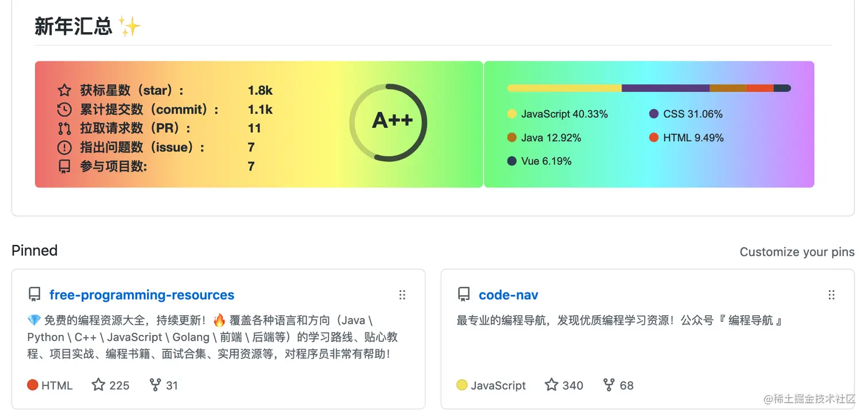
Task: Click the repo book icon next to code-nav
Action: [x=463, y=294]
